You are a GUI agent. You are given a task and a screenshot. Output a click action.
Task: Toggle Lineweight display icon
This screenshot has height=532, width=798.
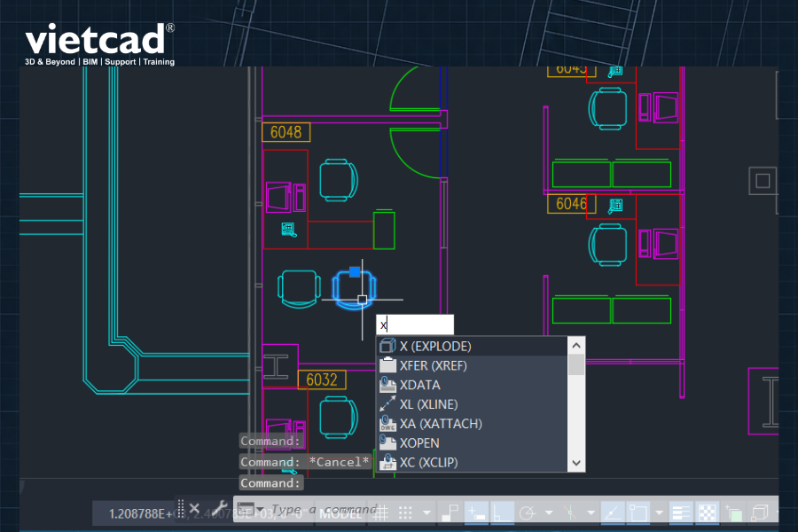[x=680, y=512]
